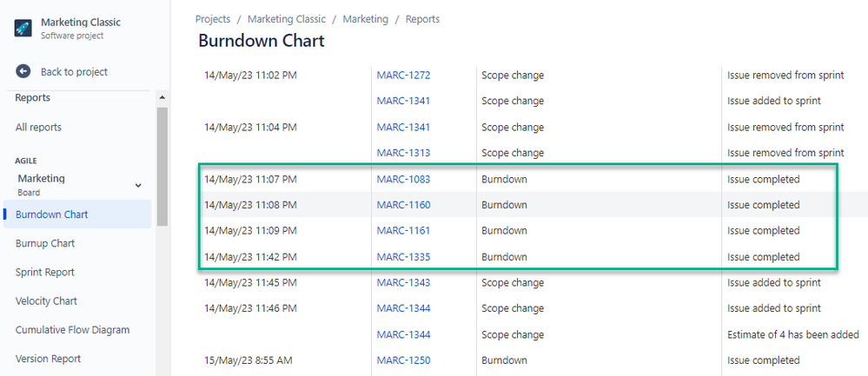
Task: Click Projects in the breadcrumb
Action: coord(213,19)
